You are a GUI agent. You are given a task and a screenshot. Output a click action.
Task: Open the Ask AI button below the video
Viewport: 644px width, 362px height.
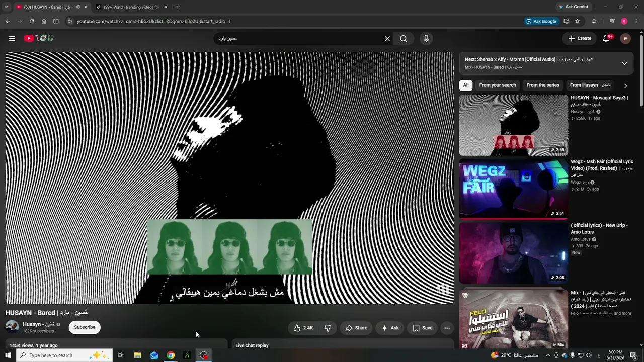390,328
